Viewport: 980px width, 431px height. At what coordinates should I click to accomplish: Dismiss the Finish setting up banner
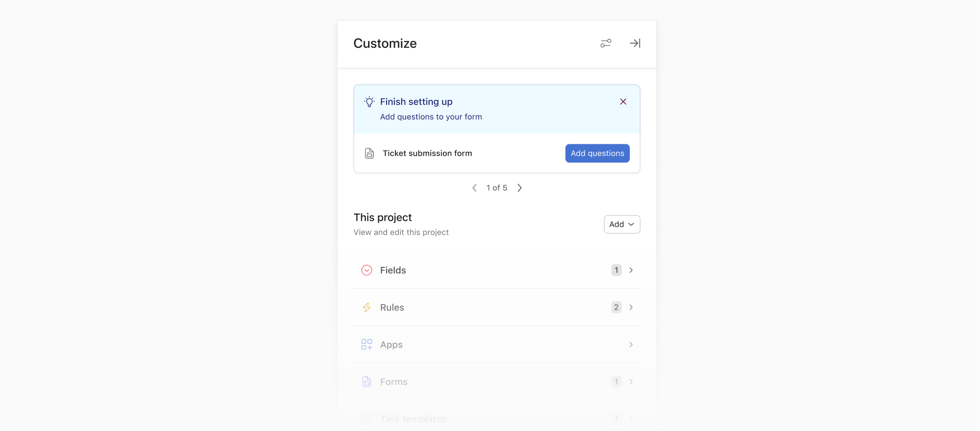click(x=623, y=102)
